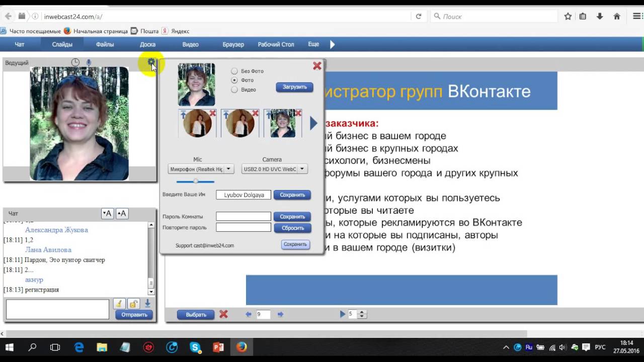The width and height of the screenshot is (644, 362).
Task: Close the settings dialog with red X
Action: click(317, 66)
